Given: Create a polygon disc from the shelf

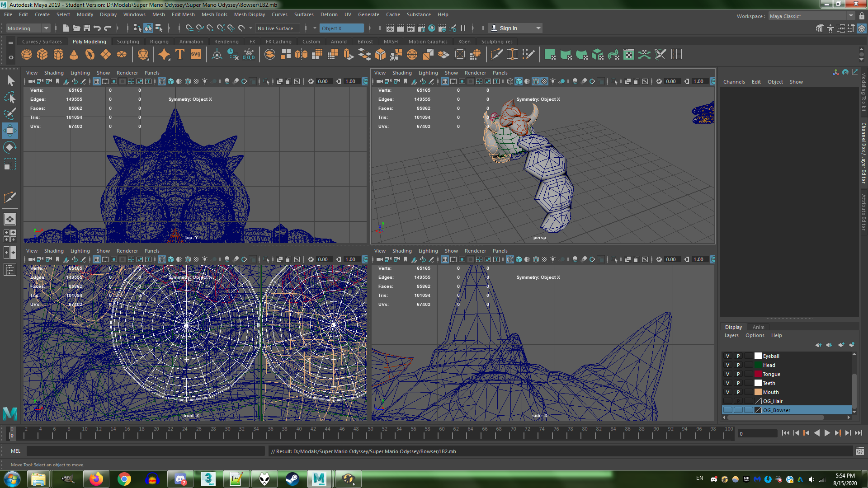Looking at the screenshot, I should click(122, 55).
